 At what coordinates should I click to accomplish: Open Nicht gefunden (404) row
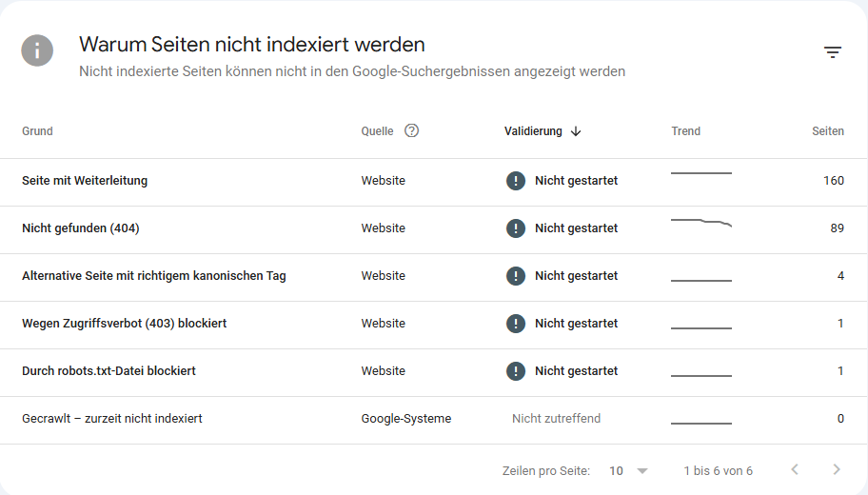[434, 229]
